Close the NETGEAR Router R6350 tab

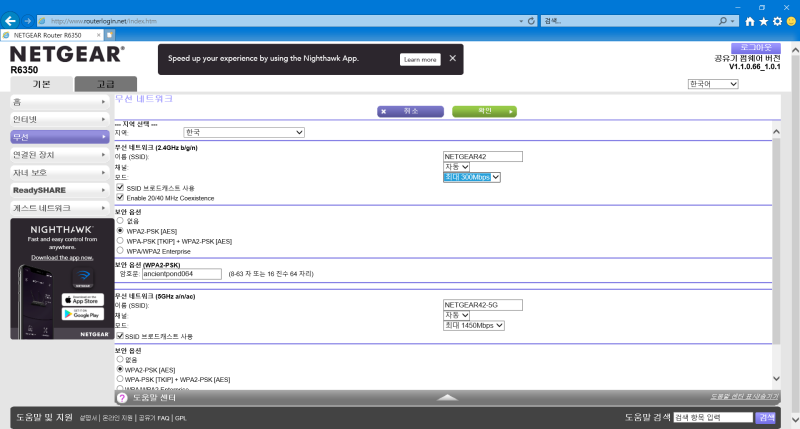pos(98,35)
